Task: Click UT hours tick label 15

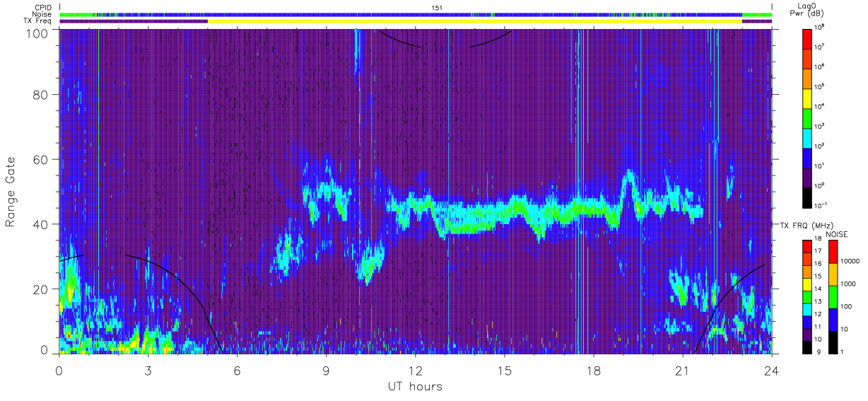Action: click(x=505, y=370)
